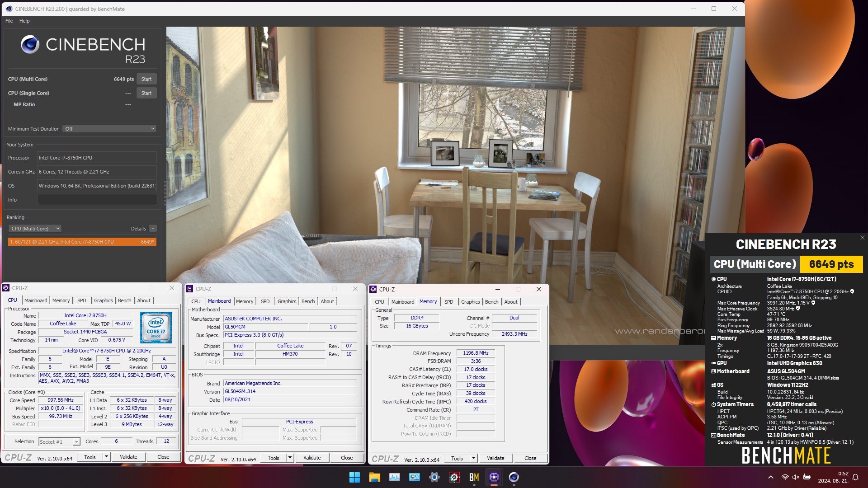Click the Motherboard icon in BenchMate panel
Viewport: 868px width, 488px height.
[x=713, y=371]
